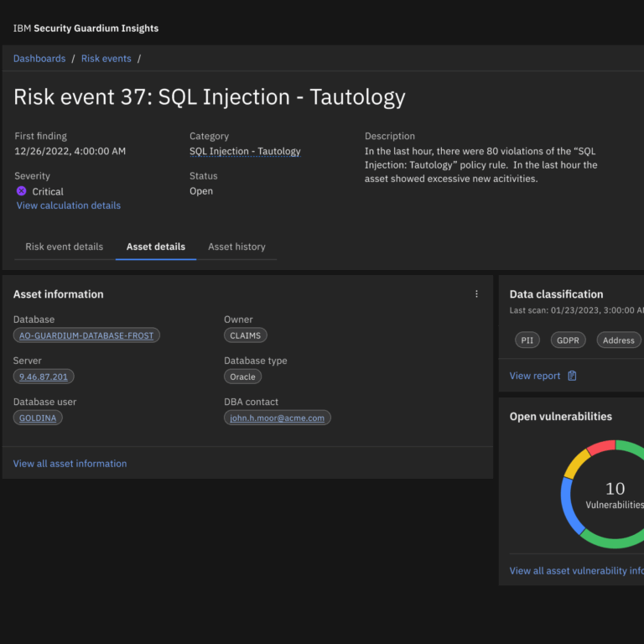The image size is (644, 644).
Task: Click the Data classification heading
Action: click(557, 294)
